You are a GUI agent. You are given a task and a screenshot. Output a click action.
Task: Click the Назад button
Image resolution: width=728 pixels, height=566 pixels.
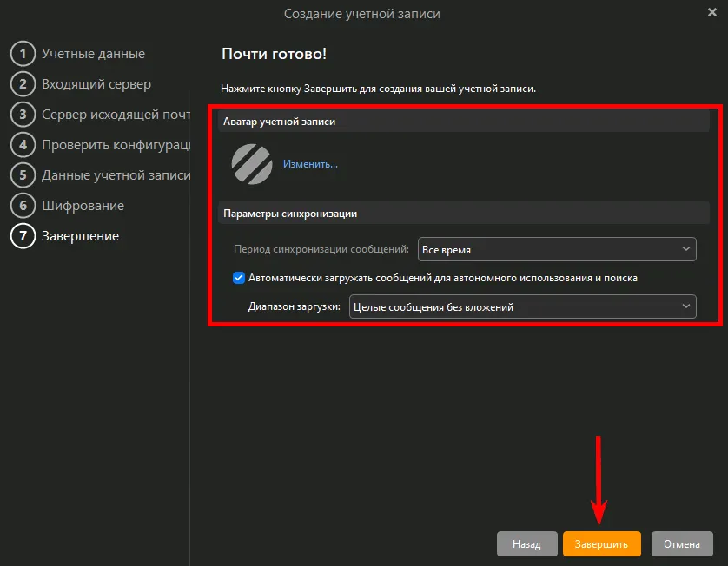(x=526, y=544)
